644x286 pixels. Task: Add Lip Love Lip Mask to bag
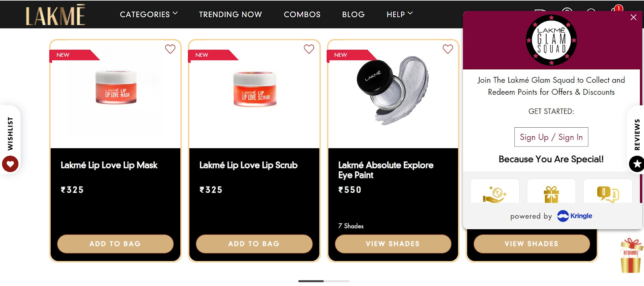pos(115,244)
